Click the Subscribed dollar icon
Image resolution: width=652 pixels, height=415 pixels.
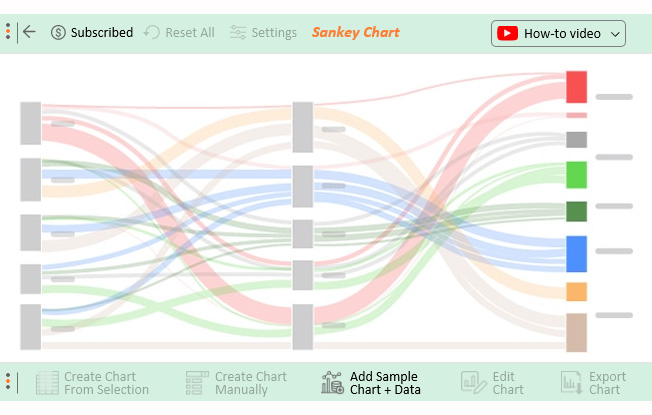coord(58,32)
